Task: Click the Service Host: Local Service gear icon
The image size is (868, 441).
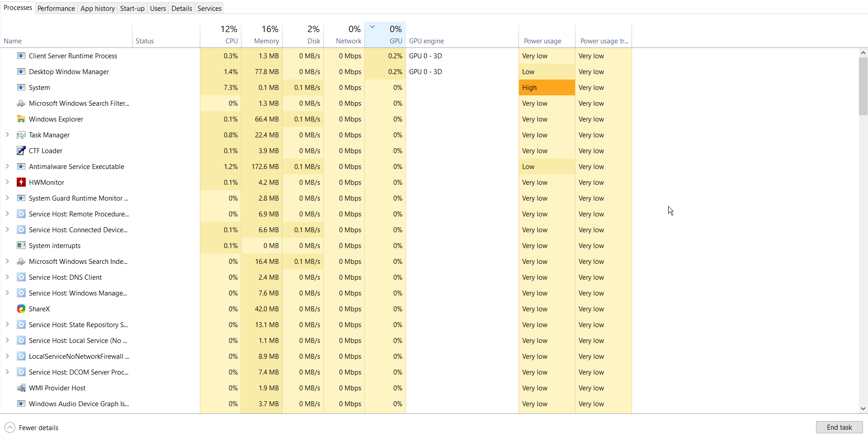Action: click(x=21, y=341)
